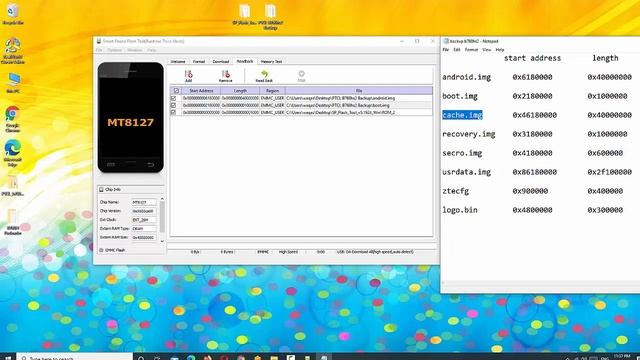Click the Chip Version field
640x360 pixels.
tap(143, 211)
